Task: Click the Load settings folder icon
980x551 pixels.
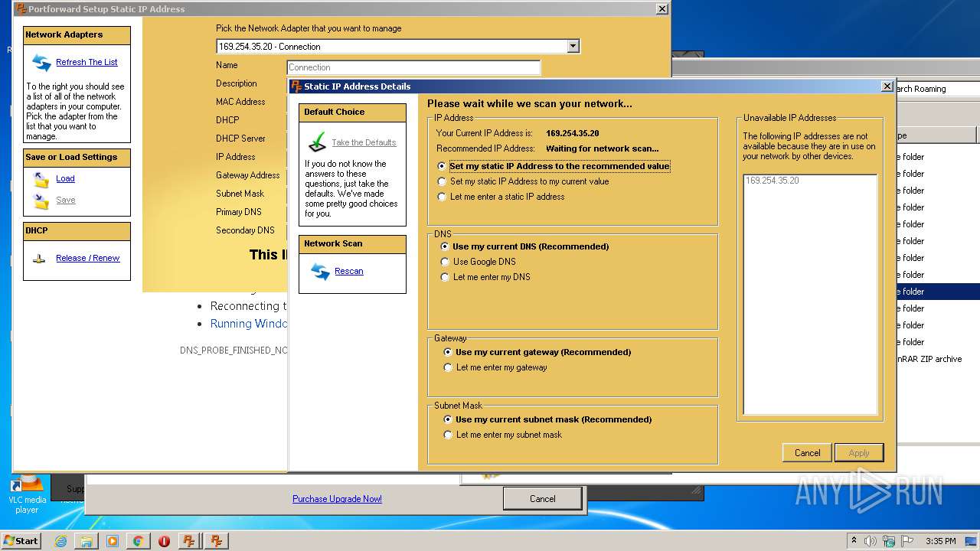Action: coord(41,180)
